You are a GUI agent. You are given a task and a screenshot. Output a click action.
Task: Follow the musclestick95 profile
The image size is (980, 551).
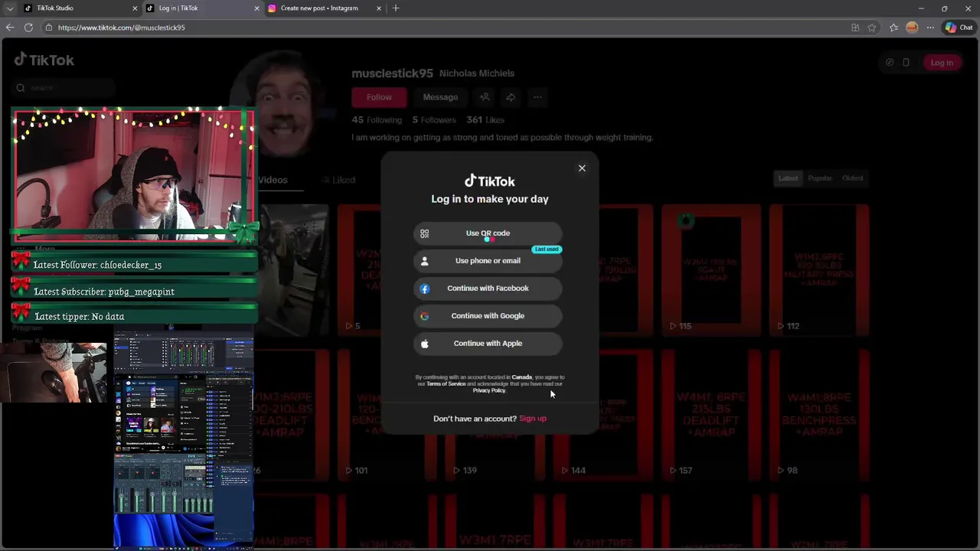(379, 97)
